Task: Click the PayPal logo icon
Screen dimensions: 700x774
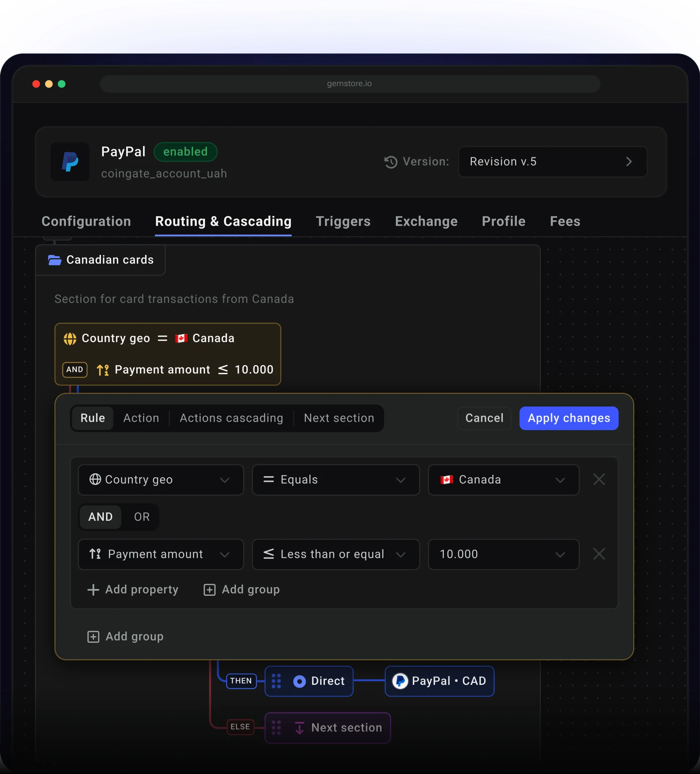Action: coord(70,162)
